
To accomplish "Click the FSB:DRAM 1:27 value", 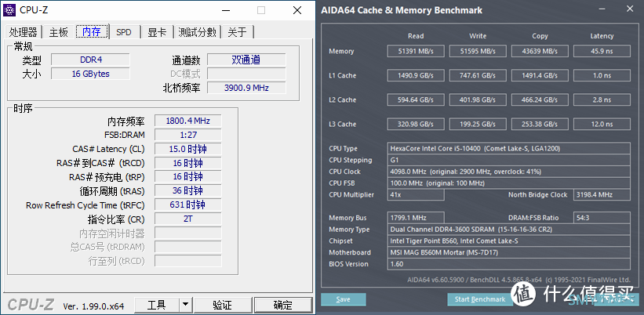I will pos(187,135).
